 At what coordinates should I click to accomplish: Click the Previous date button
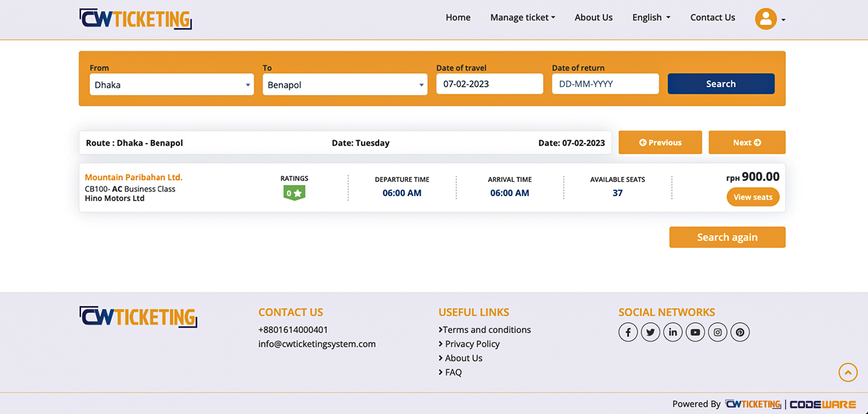(x=660, y=142)
